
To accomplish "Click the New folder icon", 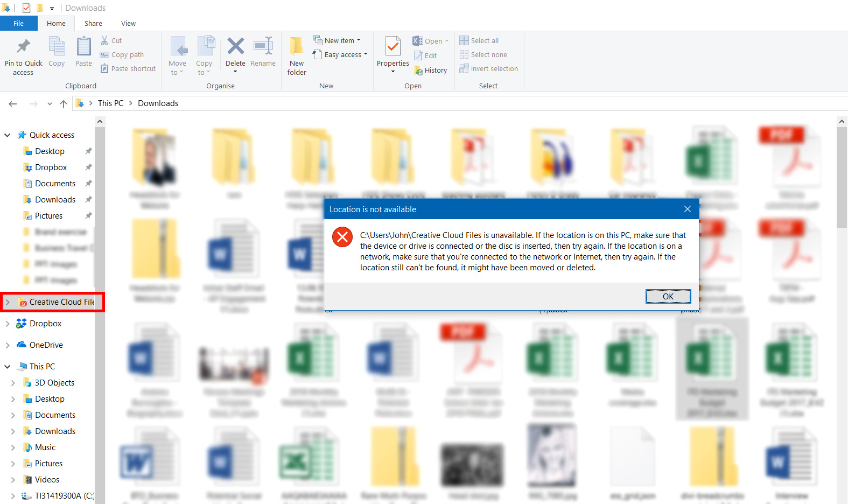I will point(297,46).
